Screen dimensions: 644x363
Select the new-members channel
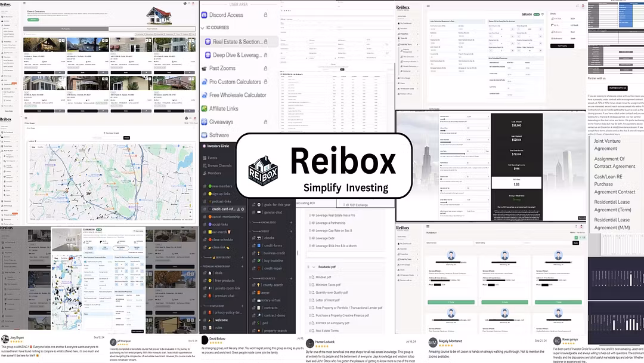[x=221, y=186]
